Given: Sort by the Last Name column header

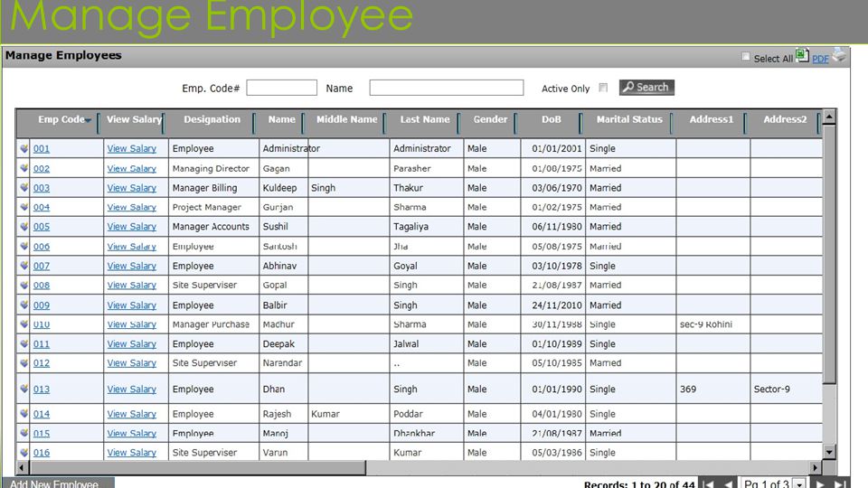Looking at the screenshot, I should (425, 119).
